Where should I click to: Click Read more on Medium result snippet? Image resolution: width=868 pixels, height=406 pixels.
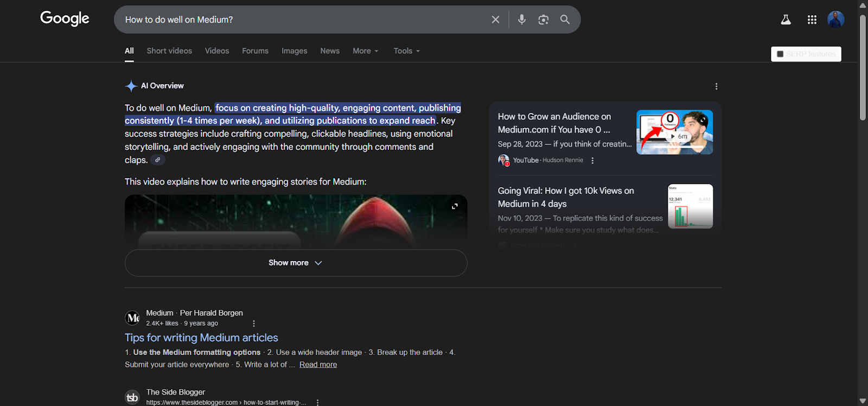[x=318, y=365]
